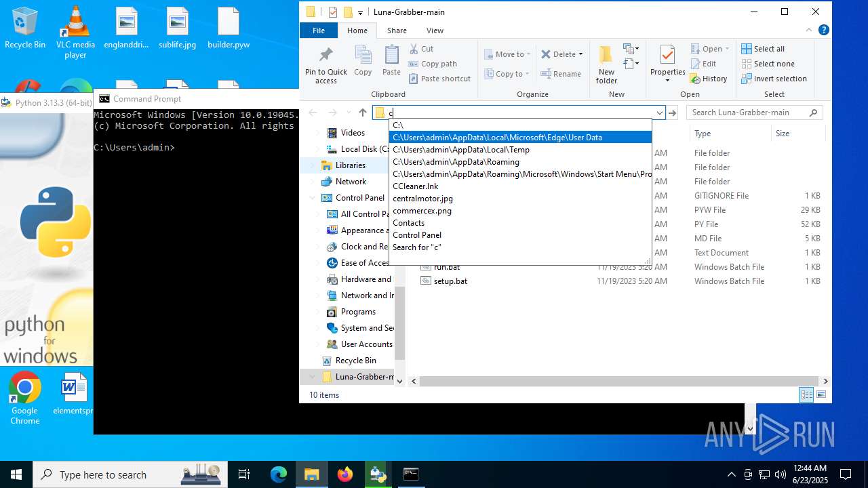This screenshot has width=868, height=488.
Task: Open the Copy to dropdown
Action: pyautogui.click(x=508, y=74)
